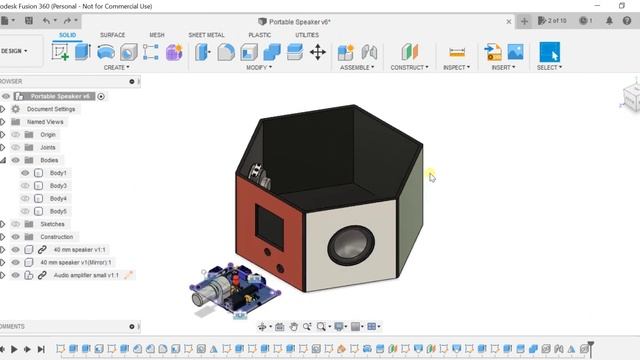Click the Insert Derive icon
Viewport: 640px width, 360px height.
point(493,52)
